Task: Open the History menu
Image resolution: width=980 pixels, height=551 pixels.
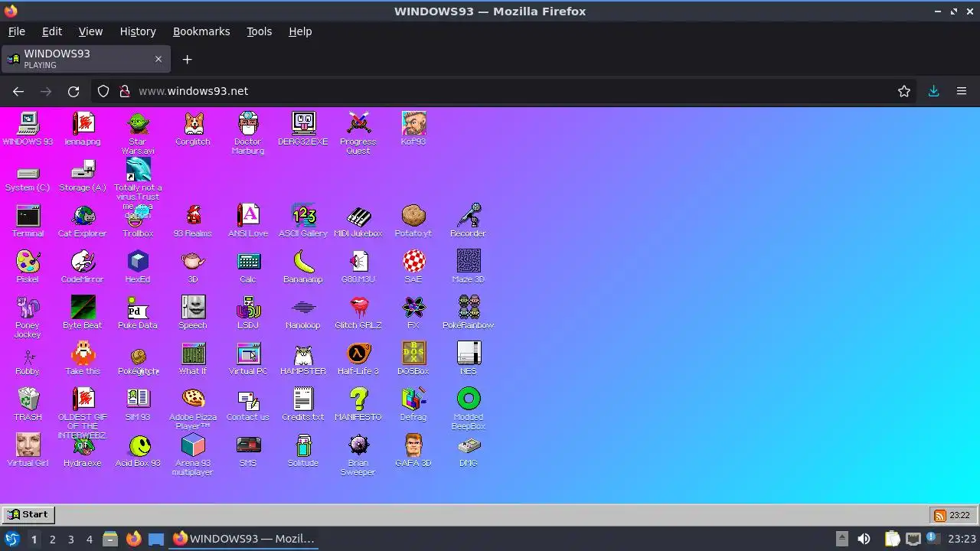Action: [138, 31]
